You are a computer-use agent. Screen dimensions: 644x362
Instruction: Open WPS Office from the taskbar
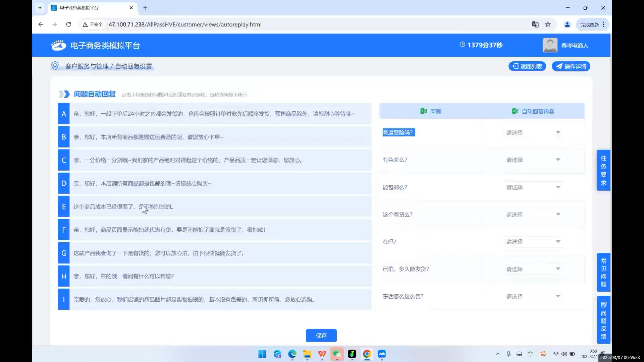[322, 354]
